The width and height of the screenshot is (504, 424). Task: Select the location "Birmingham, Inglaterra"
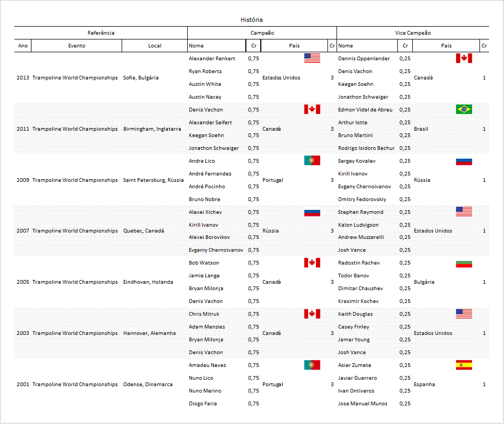(152, 129)
